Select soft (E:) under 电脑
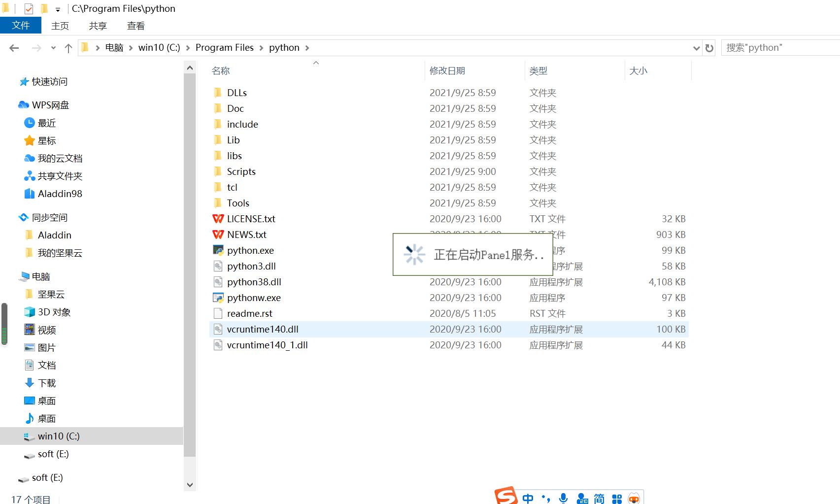 53,454
